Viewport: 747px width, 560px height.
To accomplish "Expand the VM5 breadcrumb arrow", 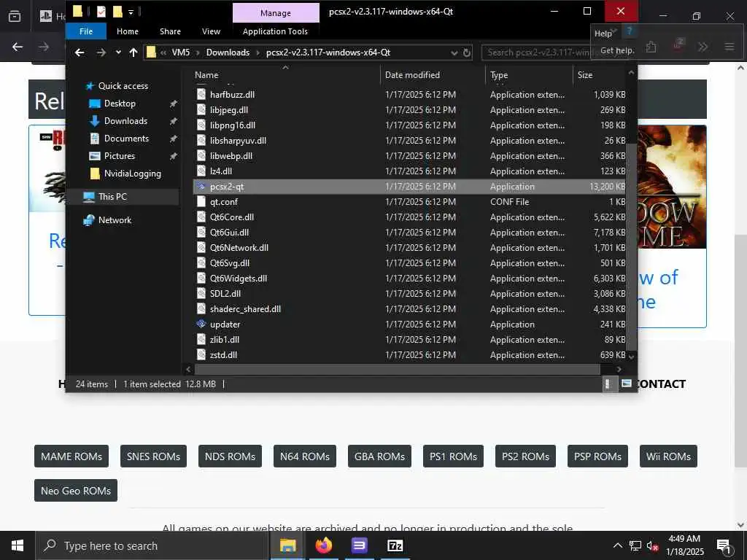I will click(x=197, y=52).
